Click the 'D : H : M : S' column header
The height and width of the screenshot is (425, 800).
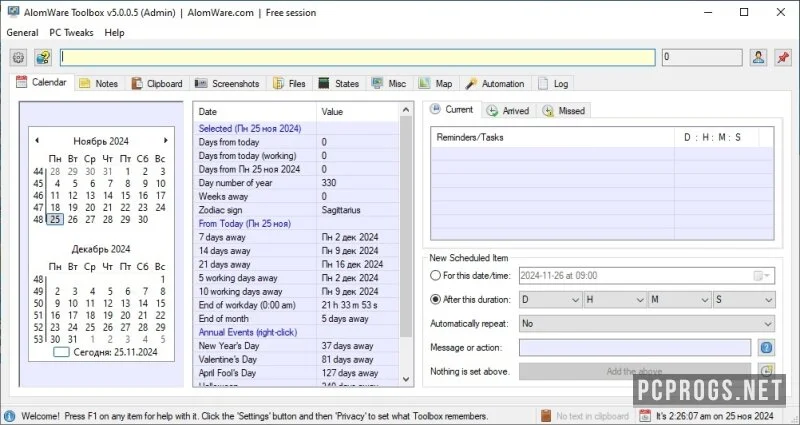[x=716, y=137]
